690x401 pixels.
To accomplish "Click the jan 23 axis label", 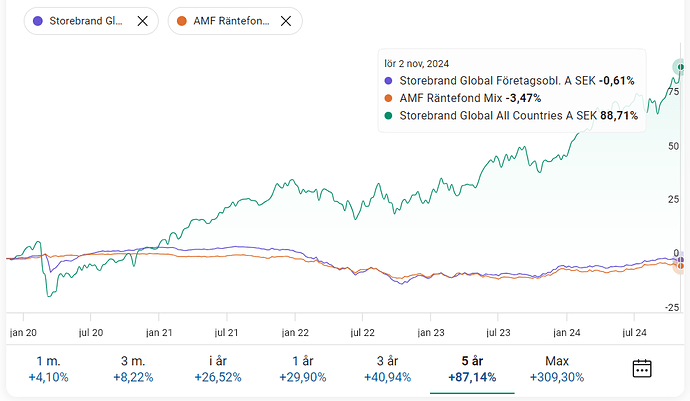I will click(x=431, y=332).
